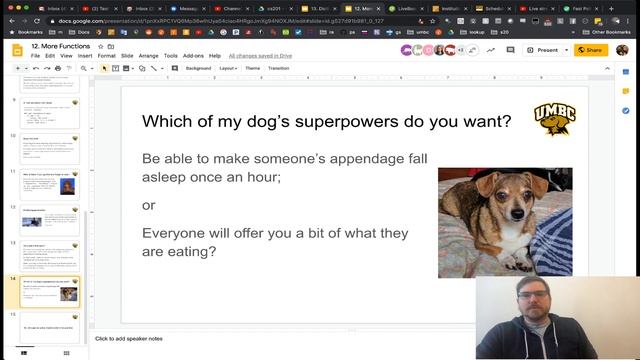Click All changes saved in Drive link
The width and height of the screenshot is (640, 360).
260,56
